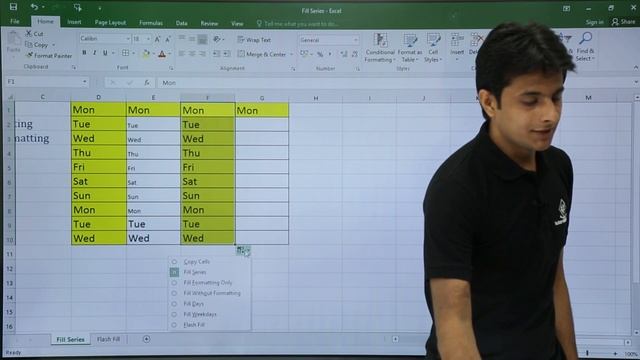
Task: Decrease indent in Alignment group
Action: pyautogui.click(x=216, y=53)
